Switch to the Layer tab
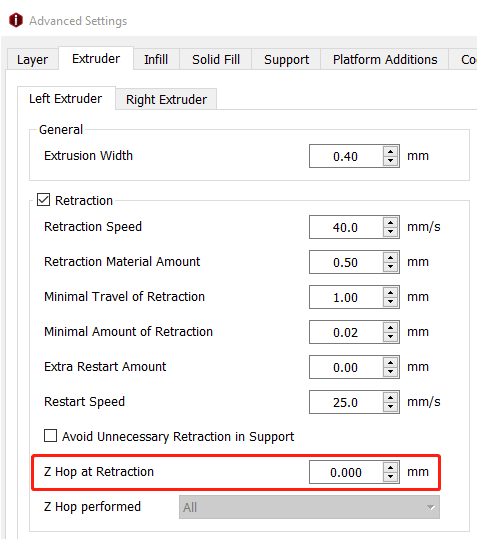The height and width of the screenshot is (540, 495). (32, 60)
